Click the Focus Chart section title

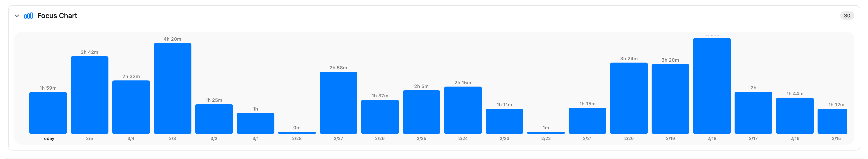click(57, 16)
